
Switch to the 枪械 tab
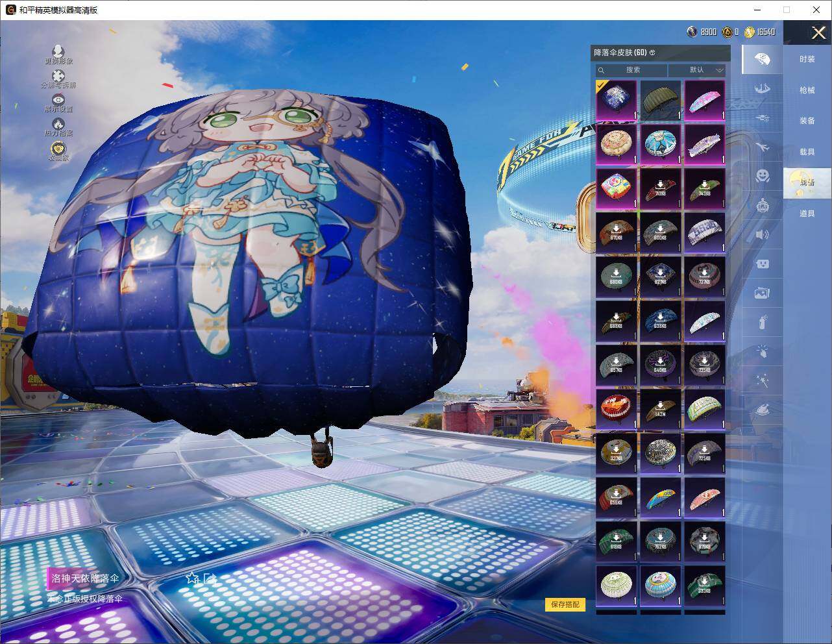(x=807, y=90)
